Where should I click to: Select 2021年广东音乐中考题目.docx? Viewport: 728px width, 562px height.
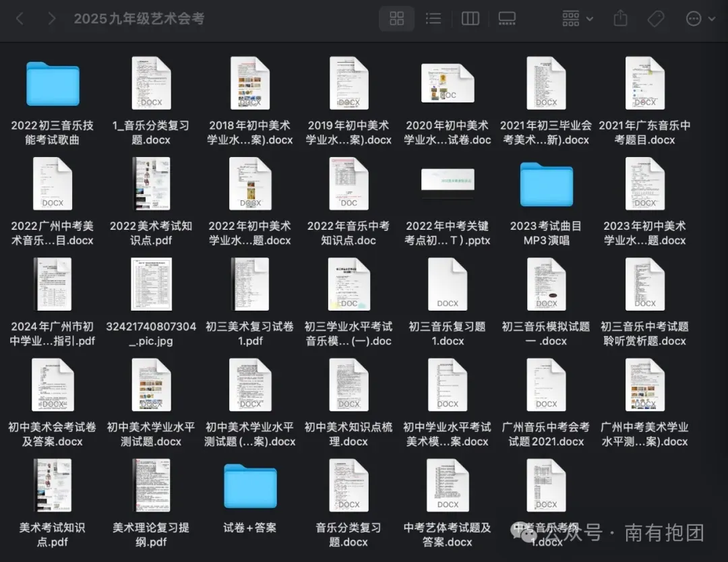tap(645, 84)
